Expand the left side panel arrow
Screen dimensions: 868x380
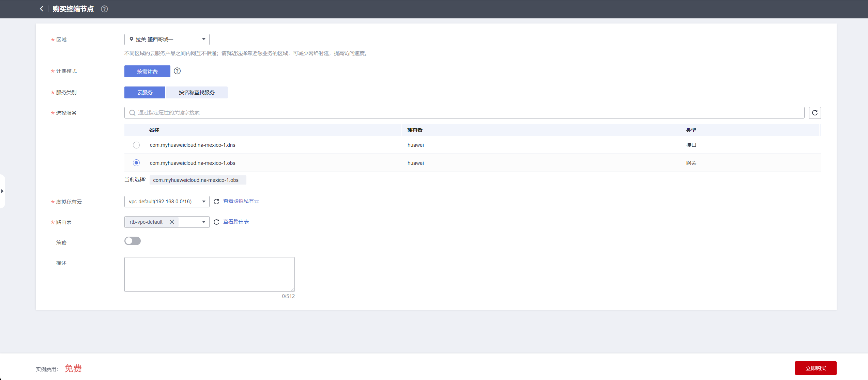click(2, 191)
